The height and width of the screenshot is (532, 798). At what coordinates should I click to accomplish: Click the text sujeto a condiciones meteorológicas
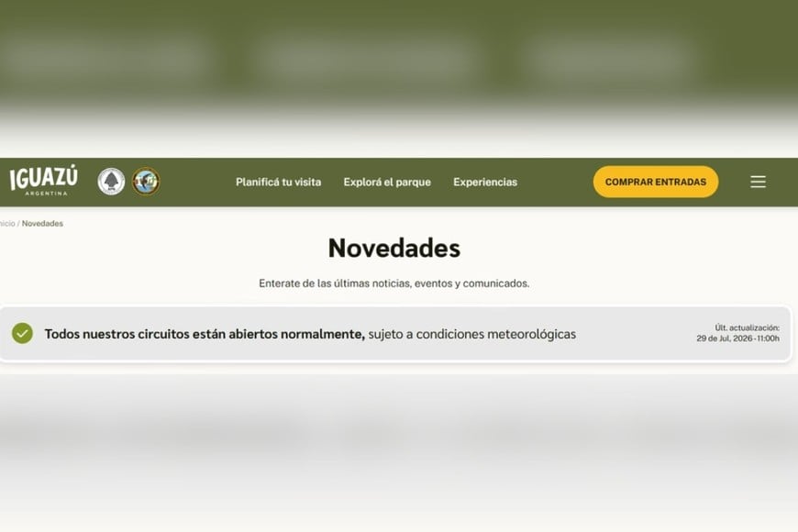point(472,334)
